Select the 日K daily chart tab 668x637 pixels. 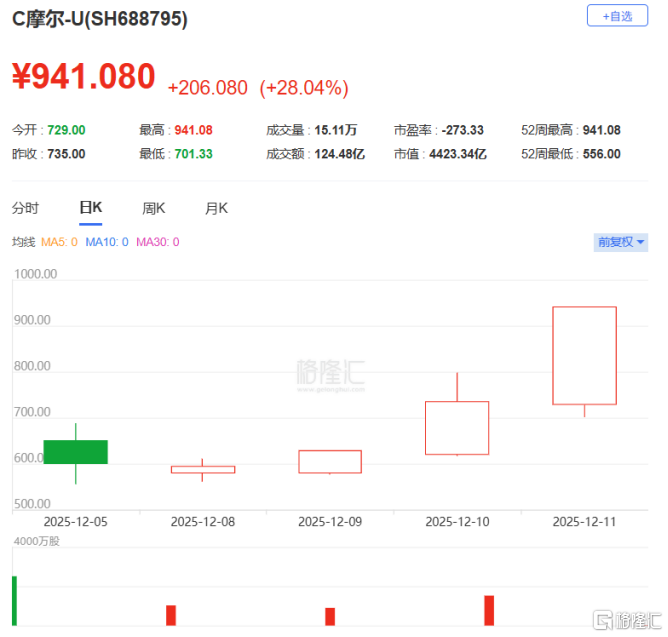click(91, 208)
